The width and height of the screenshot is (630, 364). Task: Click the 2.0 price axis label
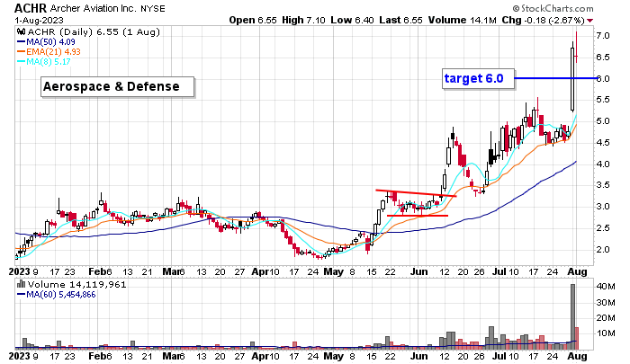(x=603, y=249)
